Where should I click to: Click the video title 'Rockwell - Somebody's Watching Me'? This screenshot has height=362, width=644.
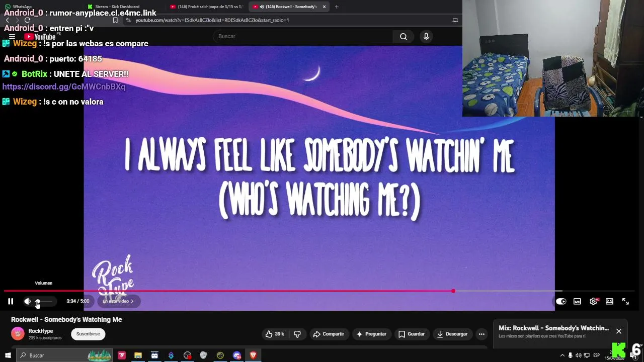point(66,319)
